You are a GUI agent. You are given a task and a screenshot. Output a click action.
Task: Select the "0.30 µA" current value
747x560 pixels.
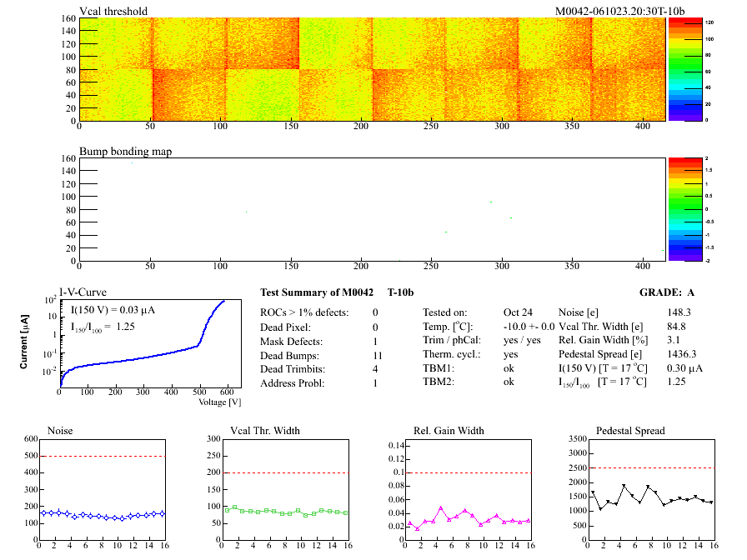tap(685, 368)
